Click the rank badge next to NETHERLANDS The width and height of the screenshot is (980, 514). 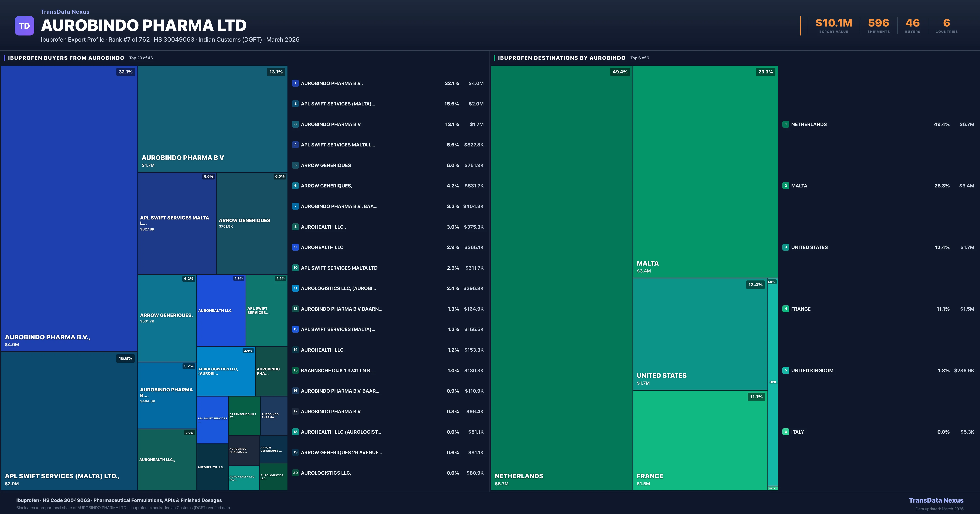786,124
